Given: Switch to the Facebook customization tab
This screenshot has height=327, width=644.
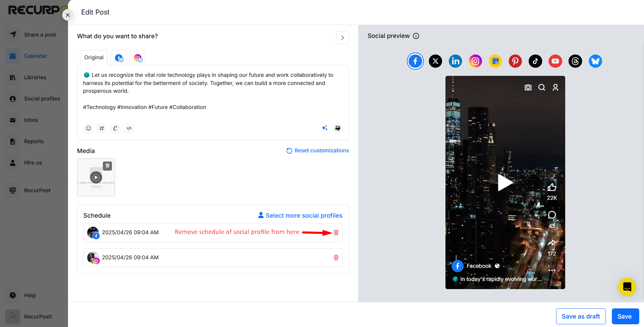Looking at the screenshot, I should click(119, 58).
